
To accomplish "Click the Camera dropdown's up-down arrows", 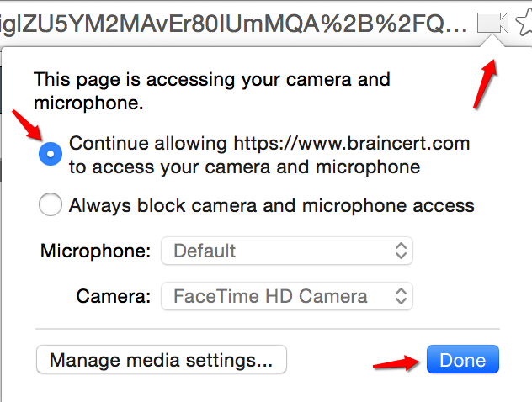I will tap(401, 296).
